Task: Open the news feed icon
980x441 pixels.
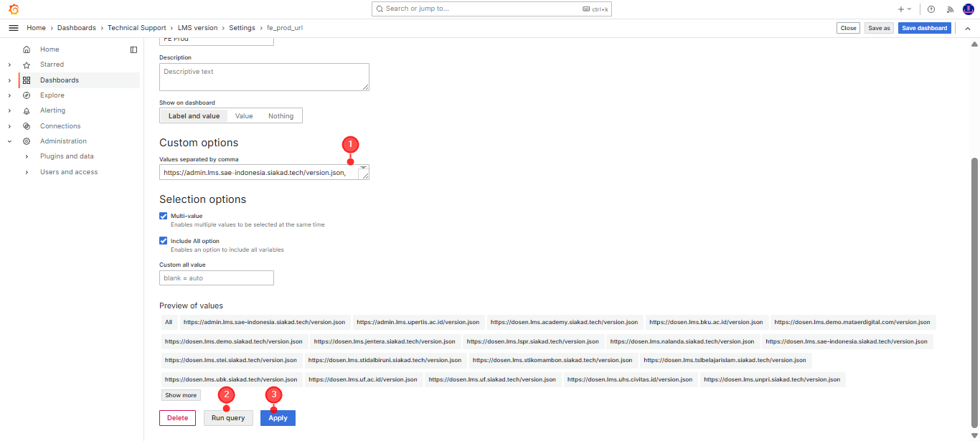Action: tap(950, 9)
